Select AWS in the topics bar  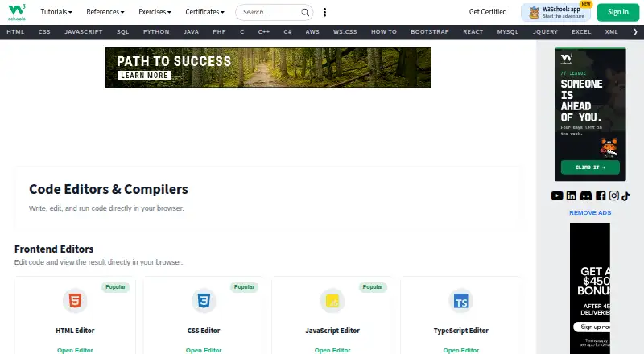coord(312,32)
